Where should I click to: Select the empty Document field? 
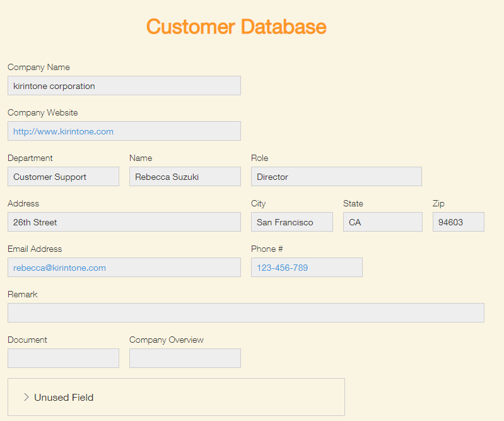pos(63,359)
